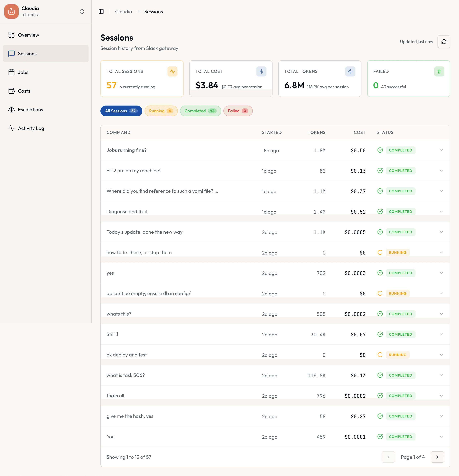
Task: Expand the 'ok deploy and test' session row
Action: click(x=442, y=354)
